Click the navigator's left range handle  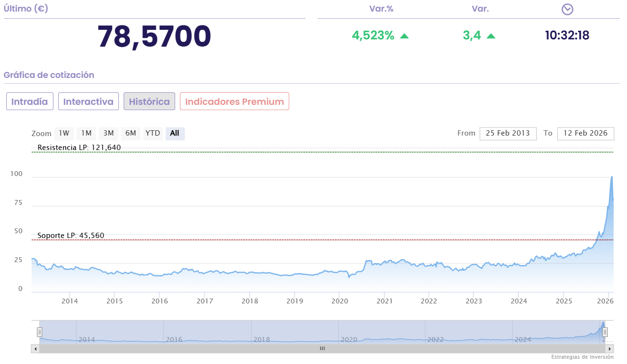39,332
